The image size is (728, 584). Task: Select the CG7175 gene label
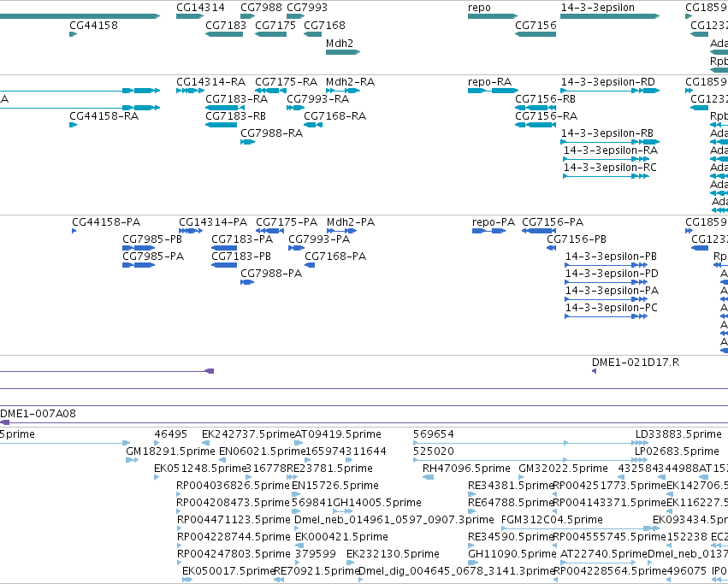(275, 25)
